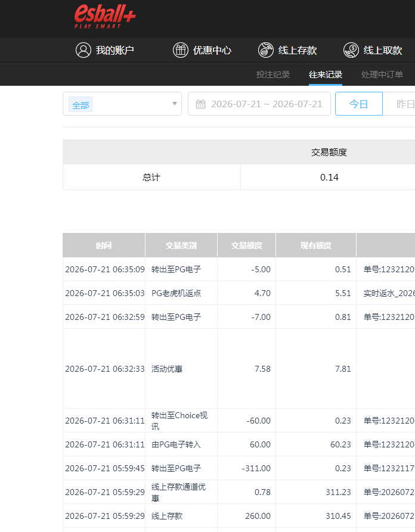Click 实时返水 note in remarks column
Screen dimensions: 415x532
(389, 293)
